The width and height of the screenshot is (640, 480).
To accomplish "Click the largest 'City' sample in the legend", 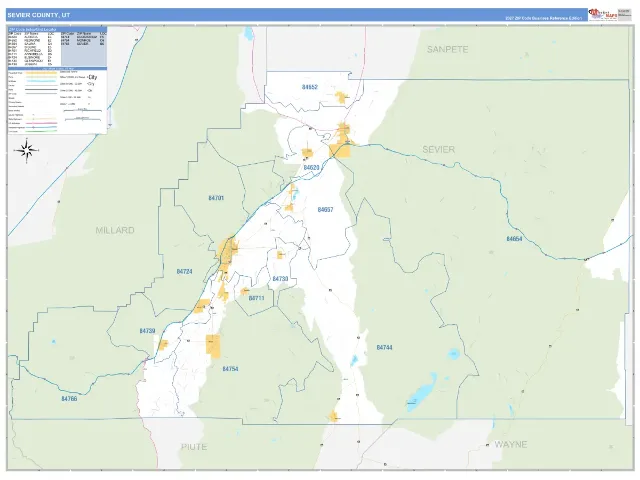I will pyautogui.click(x=93, y=77).
